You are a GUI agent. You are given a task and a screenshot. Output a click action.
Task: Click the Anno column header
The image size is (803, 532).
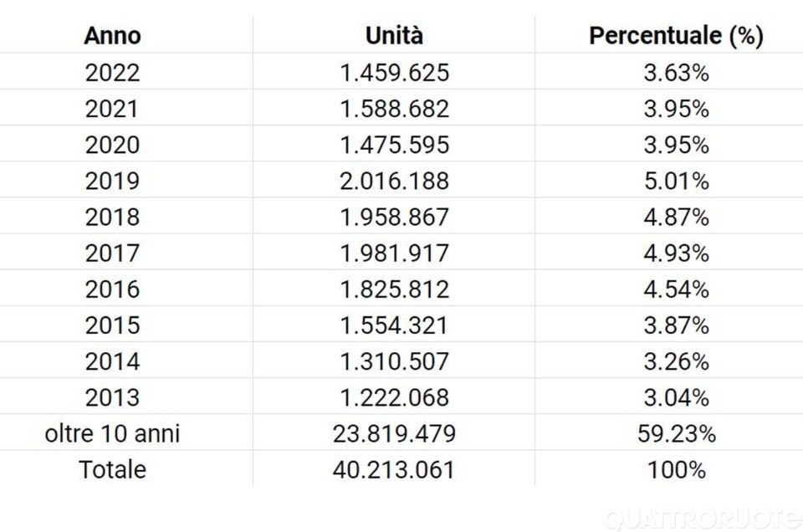(x=113, y=36)
